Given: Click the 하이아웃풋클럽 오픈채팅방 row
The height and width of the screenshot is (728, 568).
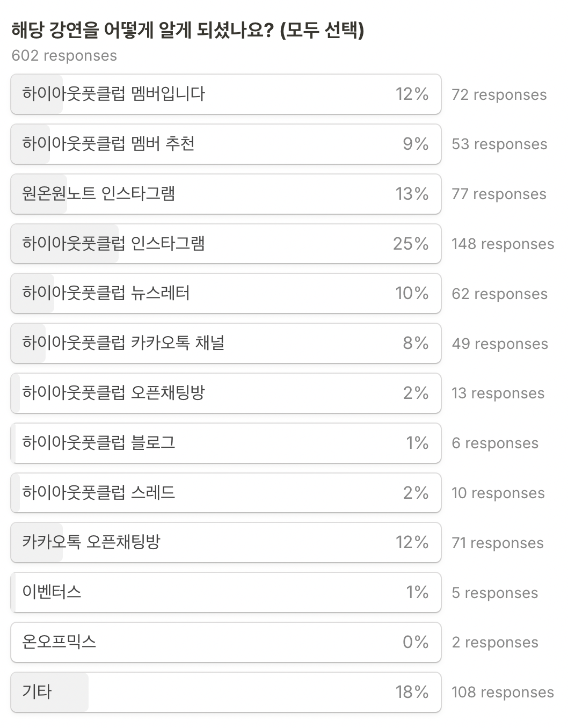Looking at the screenshot, I should point(225,393).
